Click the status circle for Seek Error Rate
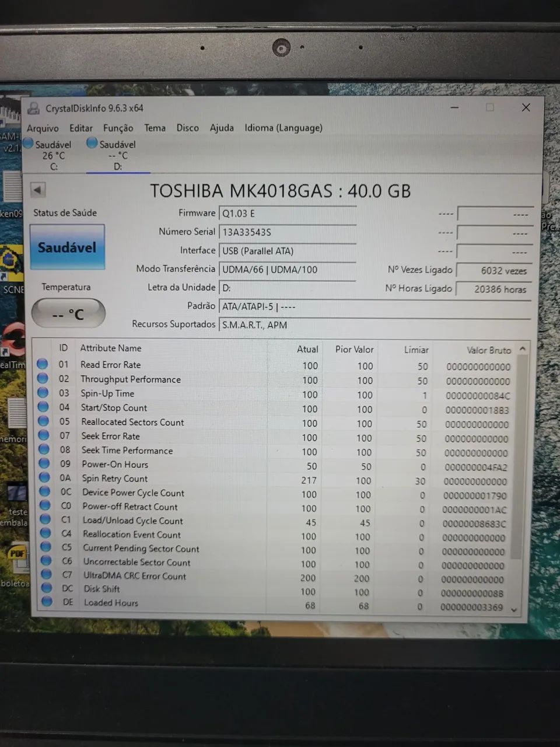This screenshot has width=560, height=747. [x=44, y=435]
